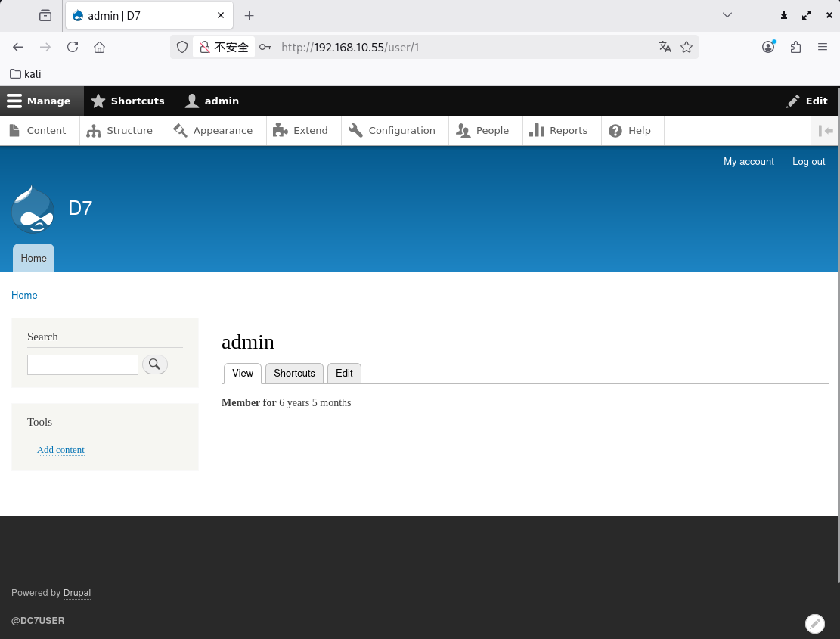Click the search magnifier button
Image resolution: width=840 pixels, height=639 pixels.
click(154, 364)
